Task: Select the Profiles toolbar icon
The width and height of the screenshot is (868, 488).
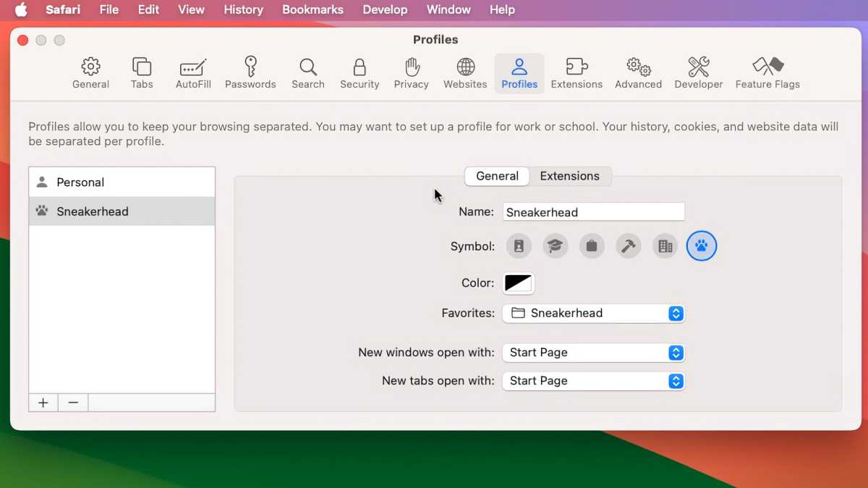Action: (x=519, y=73)
